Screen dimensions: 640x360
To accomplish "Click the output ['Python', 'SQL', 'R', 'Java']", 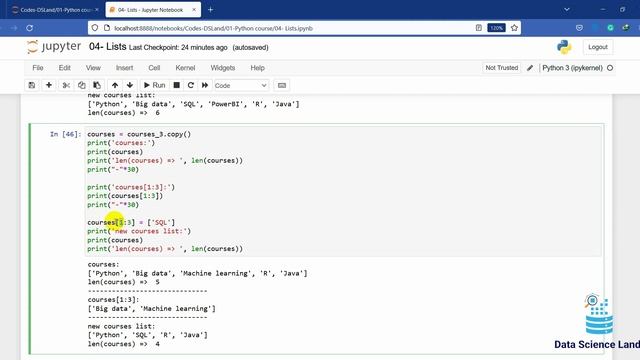I will click(147, 335).
